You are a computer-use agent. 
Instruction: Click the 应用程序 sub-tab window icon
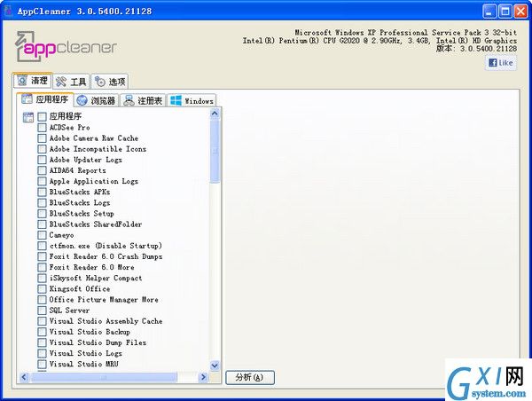27,99
